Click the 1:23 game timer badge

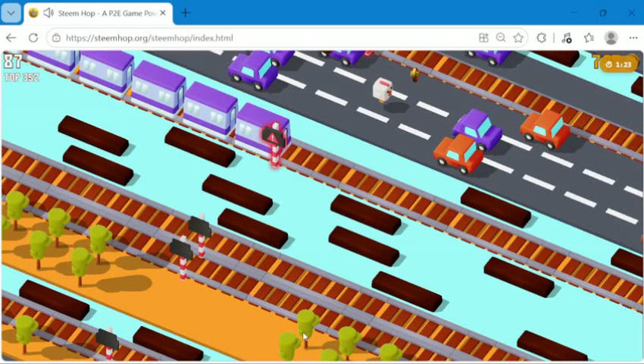619,64
